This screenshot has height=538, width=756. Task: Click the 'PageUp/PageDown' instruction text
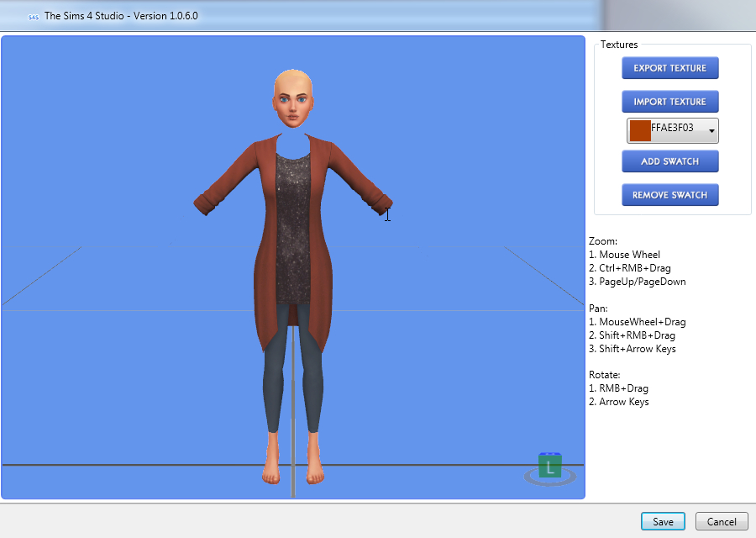[x=643, y=282]
